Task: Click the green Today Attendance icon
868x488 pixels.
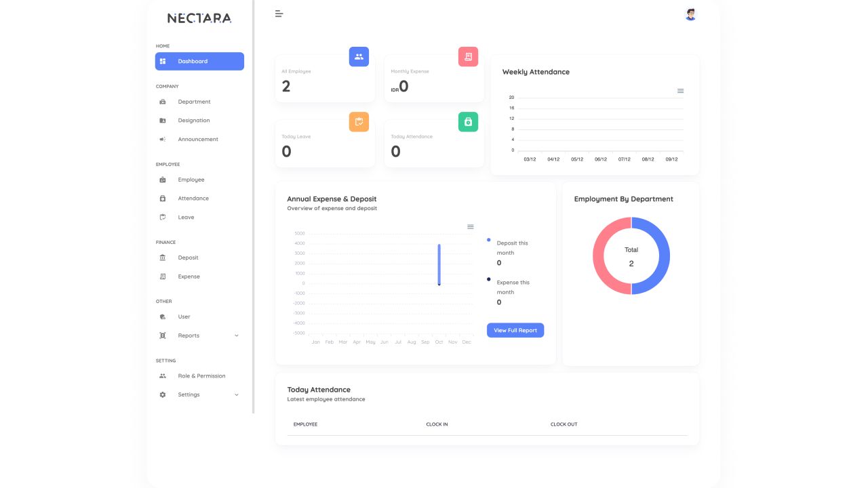Action: (x=468, y=122)
